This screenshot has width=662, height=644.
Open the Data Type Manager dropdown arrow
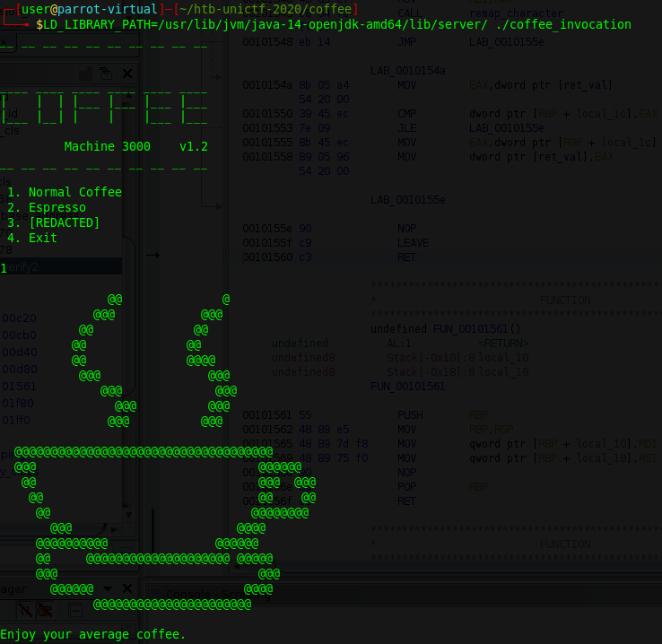click(108, 588)
